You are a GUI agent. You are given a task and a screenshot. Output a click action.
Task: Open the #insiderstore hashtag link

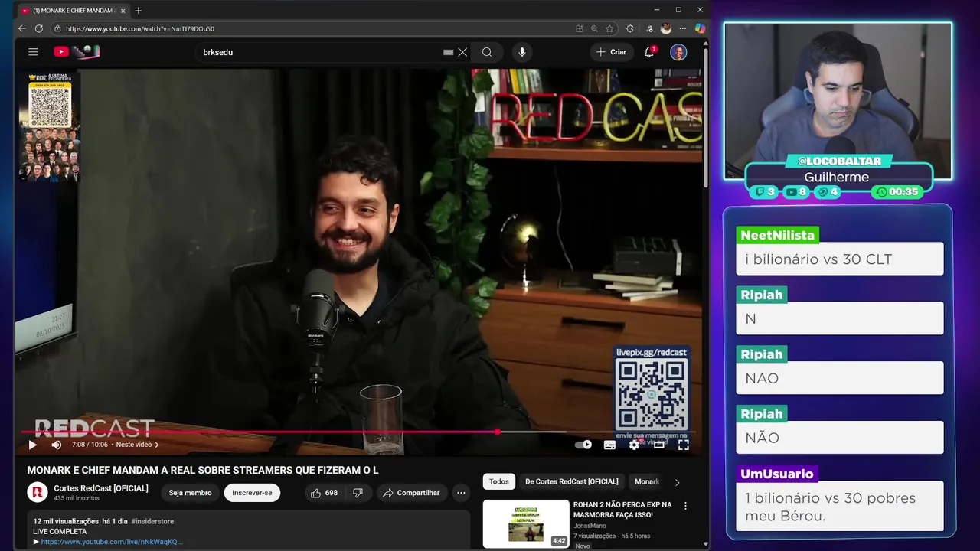point(152,521)
